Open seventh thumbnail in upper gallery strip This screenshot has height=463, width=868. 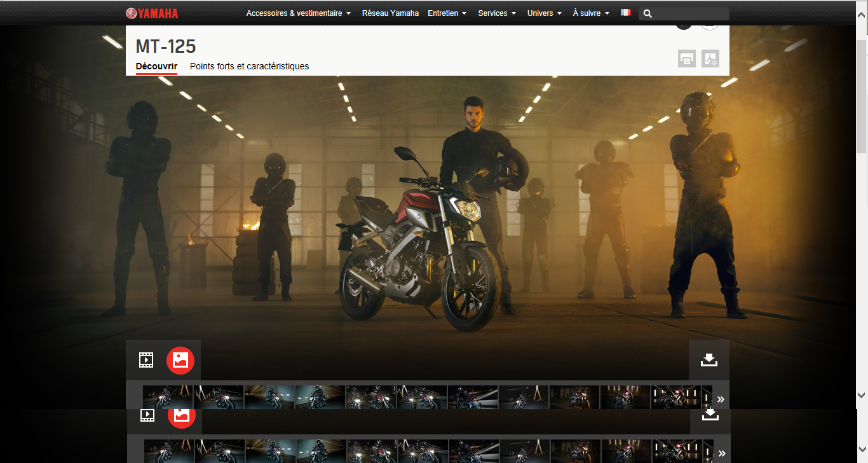click(473, 397)
